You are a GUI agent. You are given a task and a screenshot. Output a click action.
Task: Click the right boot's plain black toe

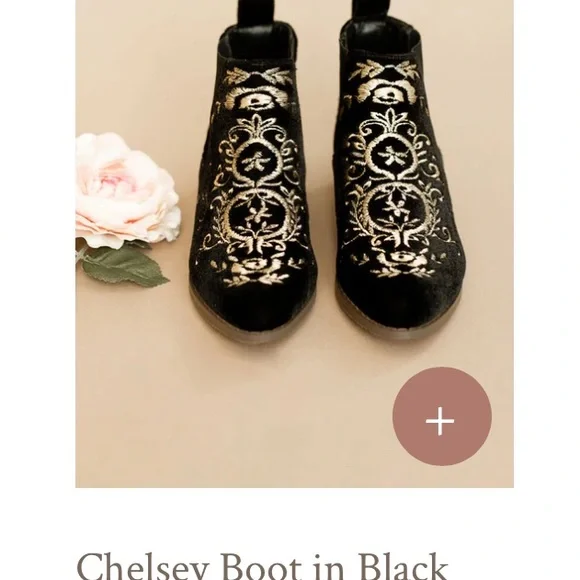[399, 301]
